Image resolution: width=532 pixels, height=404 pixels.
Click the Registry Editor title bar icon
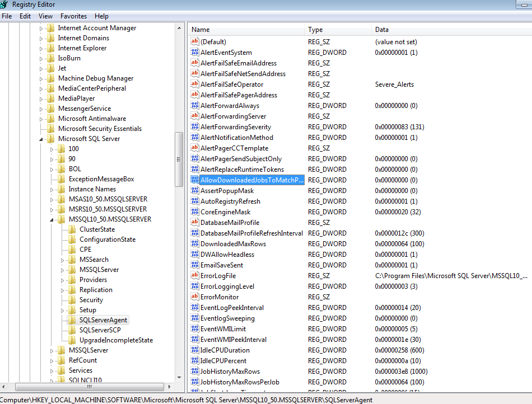coord(3,4)
